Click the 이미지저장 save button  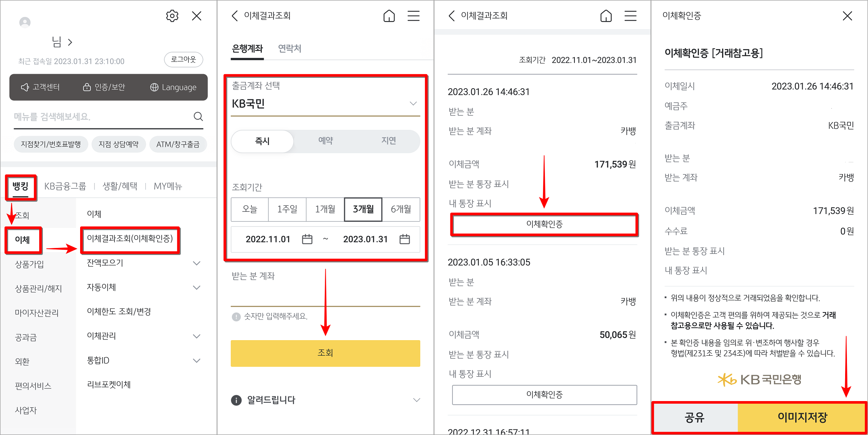point(802,418)
